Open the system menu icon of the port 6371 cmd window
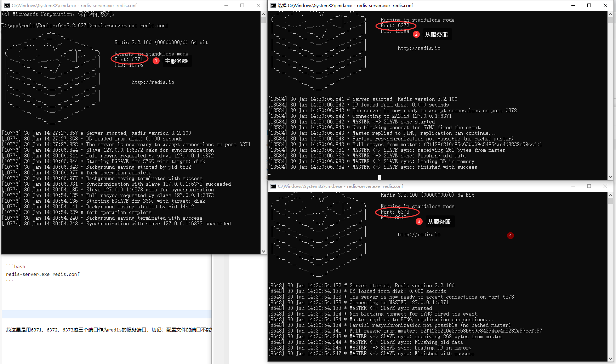616x364 pixels. coord(7,5)
